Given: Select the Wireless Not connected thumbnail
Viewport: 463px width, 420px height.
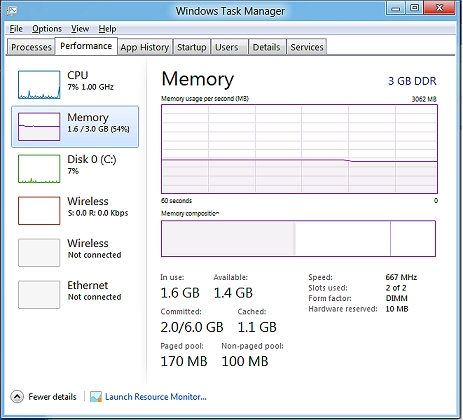Looking at the screenshot, I should tap(39, 253).
